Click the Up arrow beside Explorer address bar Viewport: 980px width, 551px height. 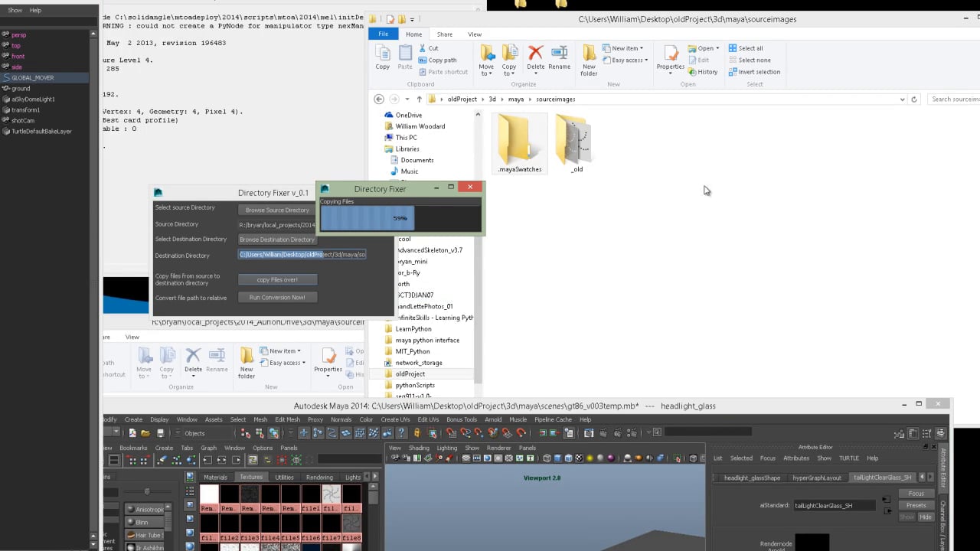[x=418, y=99]
